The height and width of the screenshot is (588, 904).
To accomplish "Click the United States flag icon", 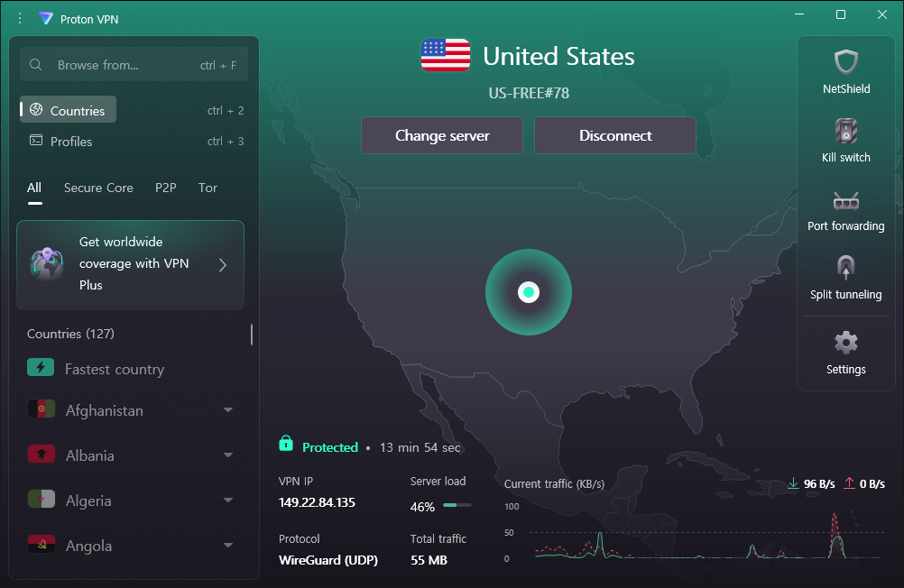I will tap(445, 55).
